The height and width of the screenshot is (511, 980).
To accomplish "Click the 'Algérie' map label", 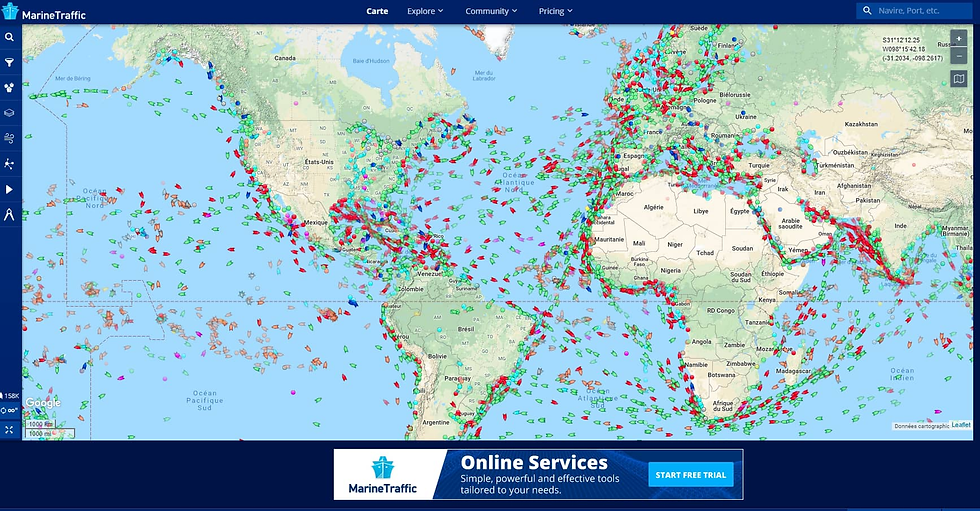I will click(x=654, y=207).
